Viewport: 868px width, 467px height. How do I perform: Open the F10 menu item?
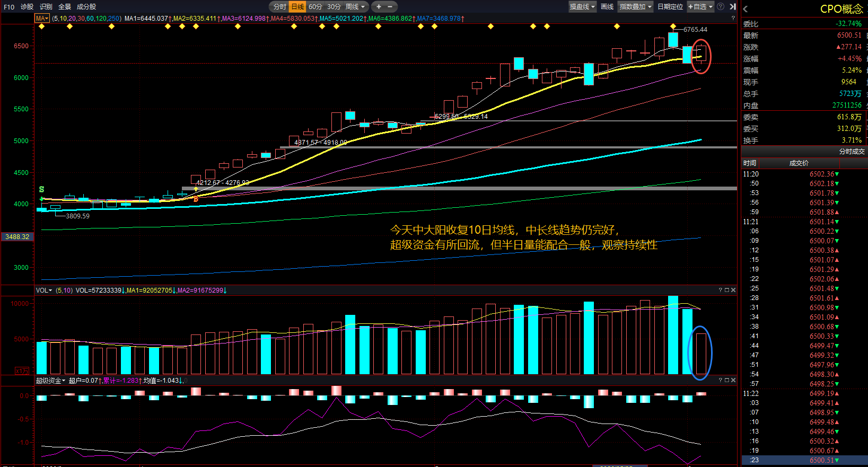[9, 7]
